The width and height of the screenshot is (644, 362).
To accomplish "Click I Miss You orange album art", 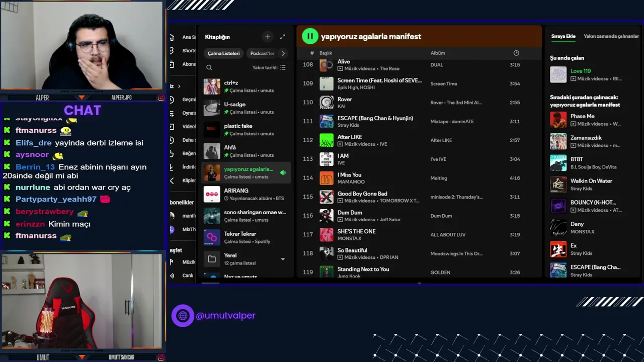I will (327, 178).
